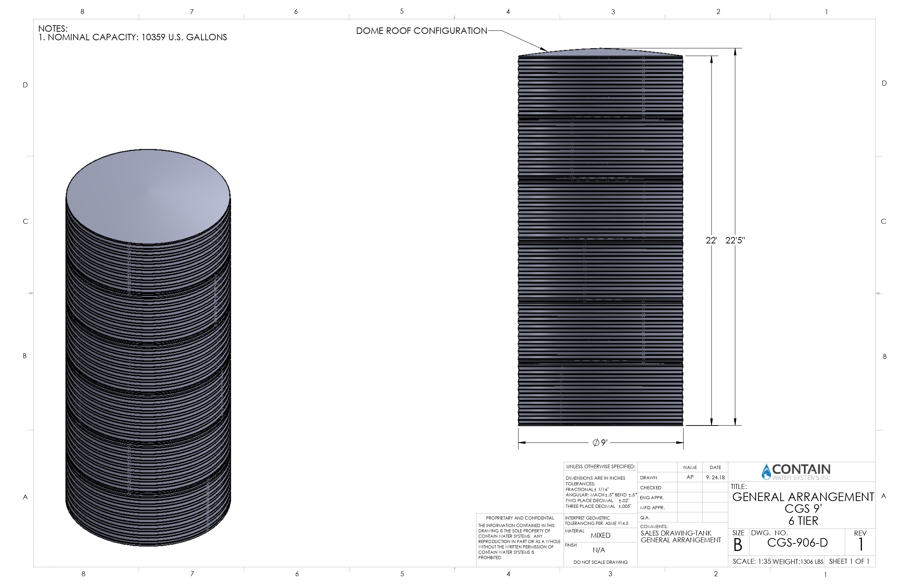Click UNLESS OTHERWISE SPECIFIED heading

click(x=601, y=466)
